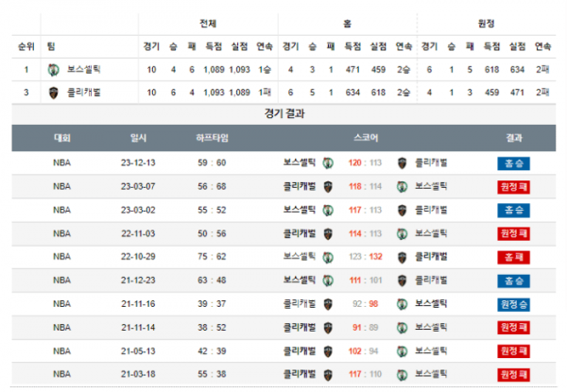
Task: Click halftime score 39 : 37
Action: pos(212,304)
